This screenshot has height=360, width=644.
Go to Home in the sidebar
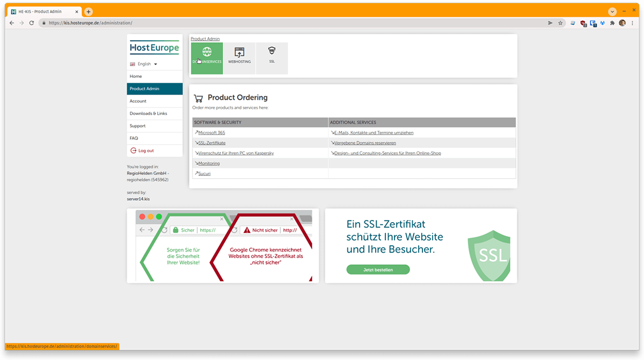click(155, 76)
